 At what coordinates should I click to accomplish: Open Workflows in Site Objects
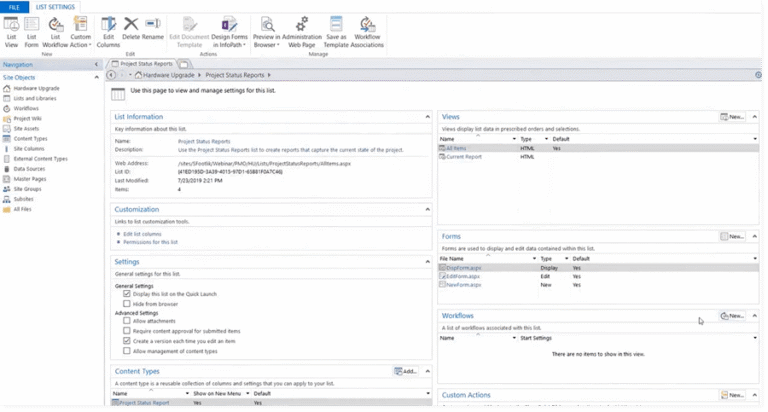(x=26, y=108)
